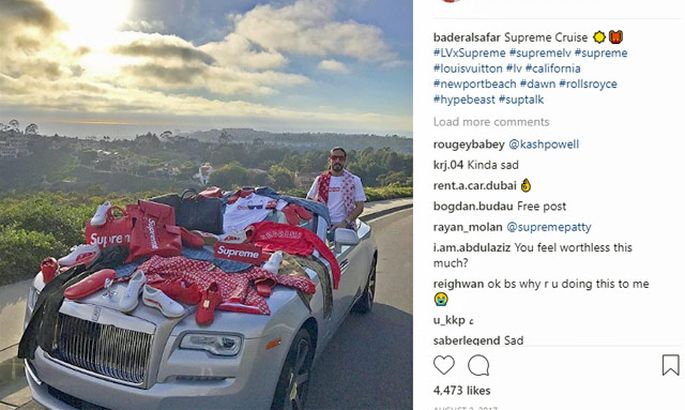
Task: Open the #LVxSupreme hashtag
Action: [x=469, y=53]
